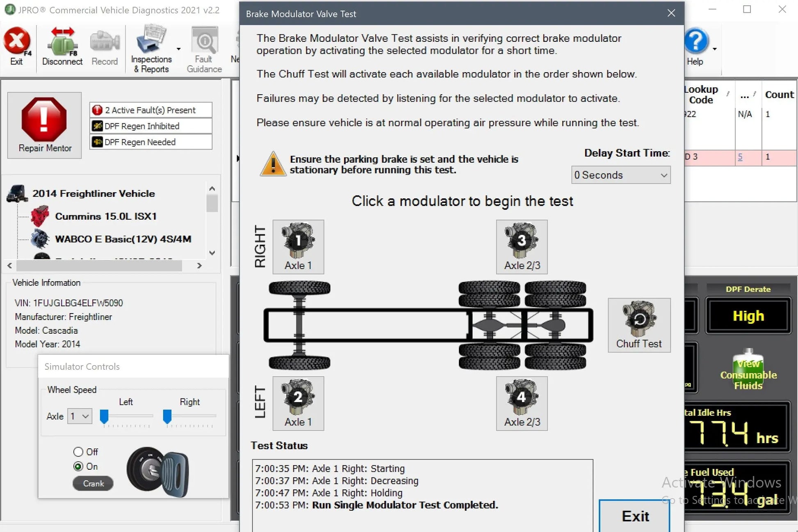This screenshot has height=532, width=798.
Task: Run the Chuff Test modulator
Action: pyautogui.click(x=639, y=324)
